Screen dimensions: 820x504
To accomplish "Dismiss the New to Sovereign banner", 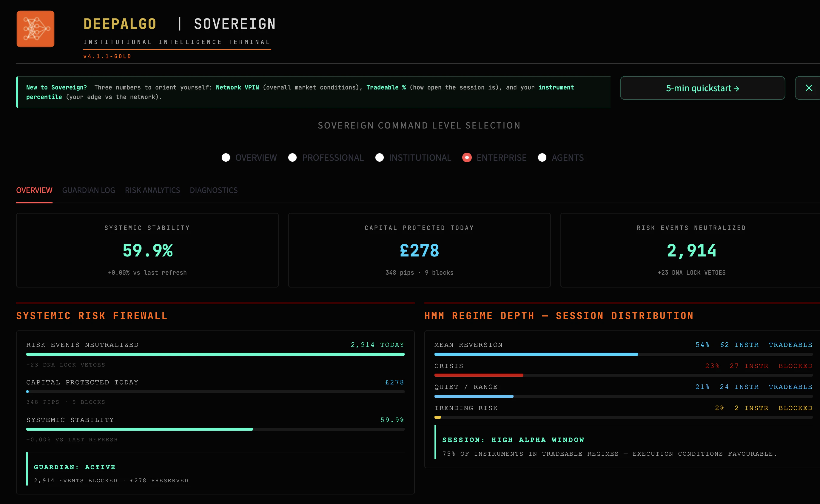I will (x=808, y=88).
